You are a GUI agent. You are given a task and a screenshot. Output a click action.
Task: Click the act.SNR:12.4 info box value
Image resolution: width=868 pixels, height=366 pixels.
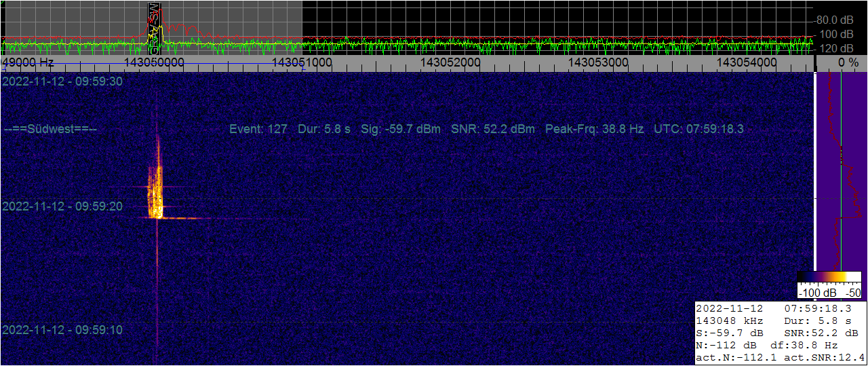(x=824, y=358)
